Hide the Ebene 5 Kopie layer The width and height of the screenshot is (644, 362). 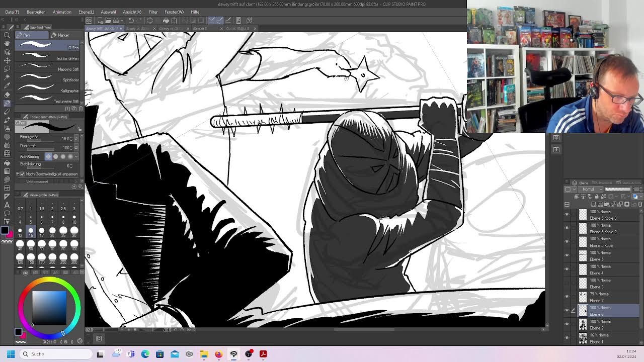click(567, 242)
